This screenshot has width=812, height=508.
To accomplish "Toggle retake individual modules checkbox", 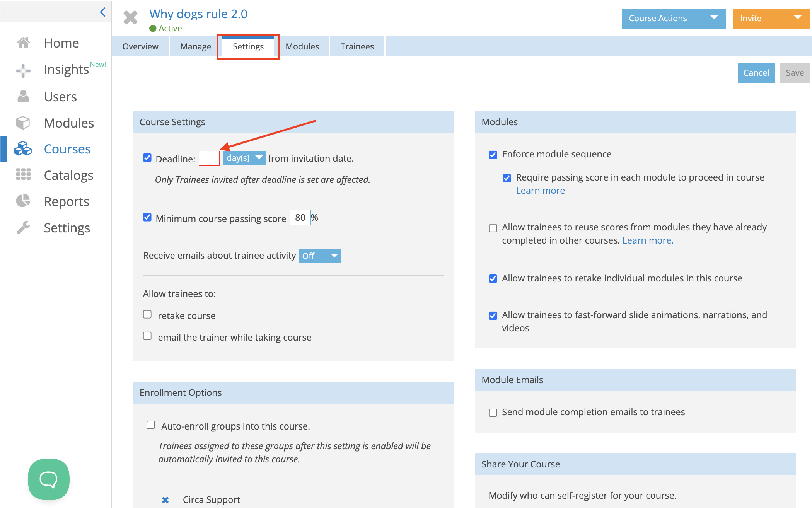I will coord(493,279).
